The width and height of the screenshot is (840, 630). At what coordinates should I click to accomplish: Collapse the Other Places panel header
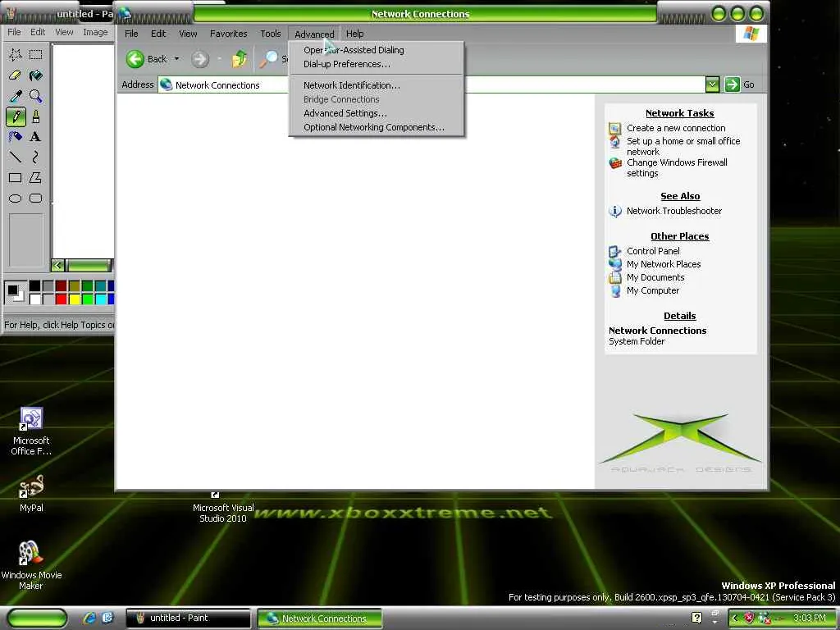[x=679, y=236]
